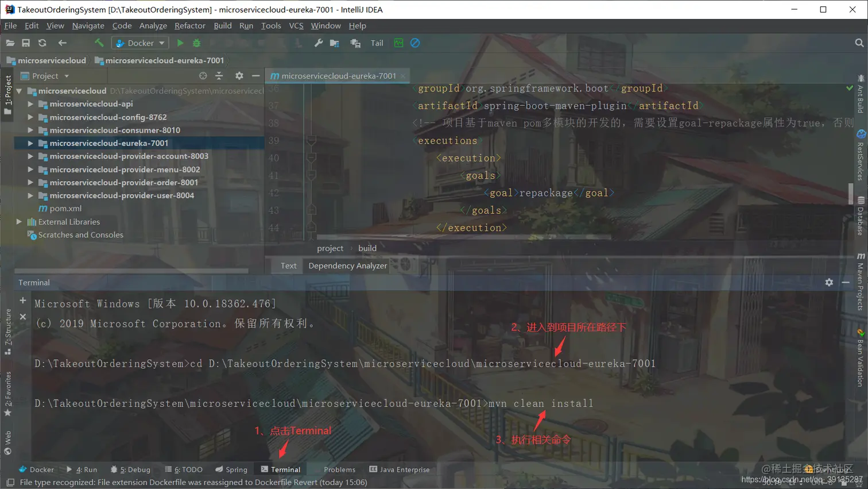Open the Refactor menu

click(x=190, y=26)
